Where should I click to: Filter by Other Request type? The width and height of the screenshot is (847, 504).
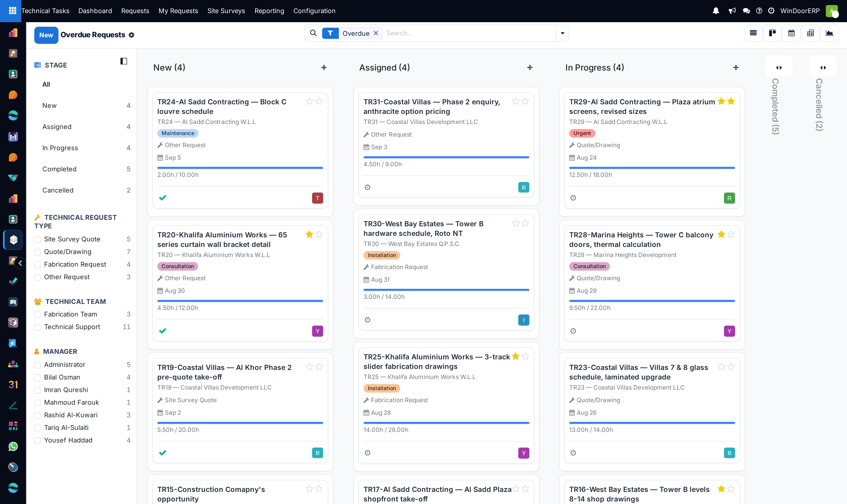(x=38, y=277)
